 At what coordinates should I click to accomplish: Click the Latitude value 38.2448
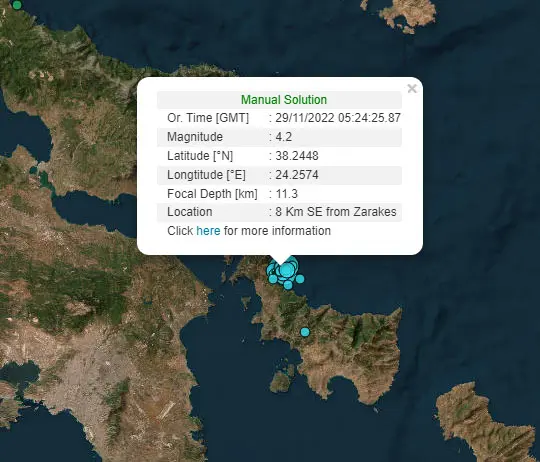click(297, 156)
